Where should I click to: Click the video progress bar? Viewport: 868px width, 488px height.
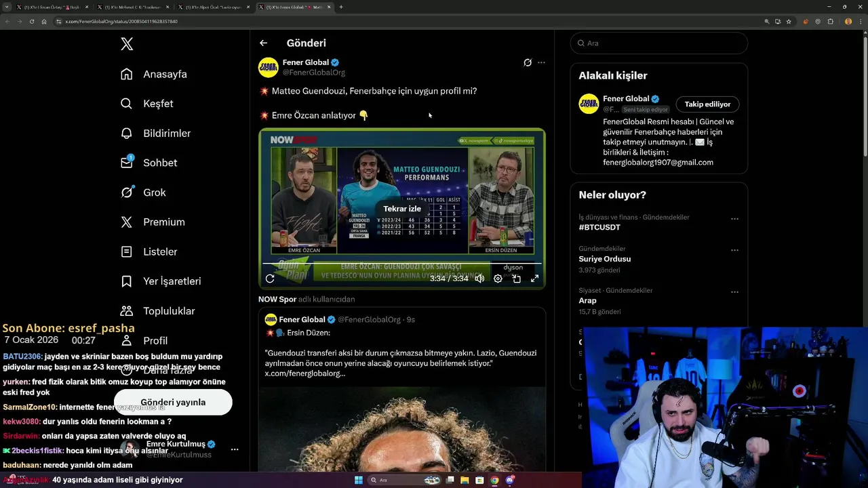402,263
